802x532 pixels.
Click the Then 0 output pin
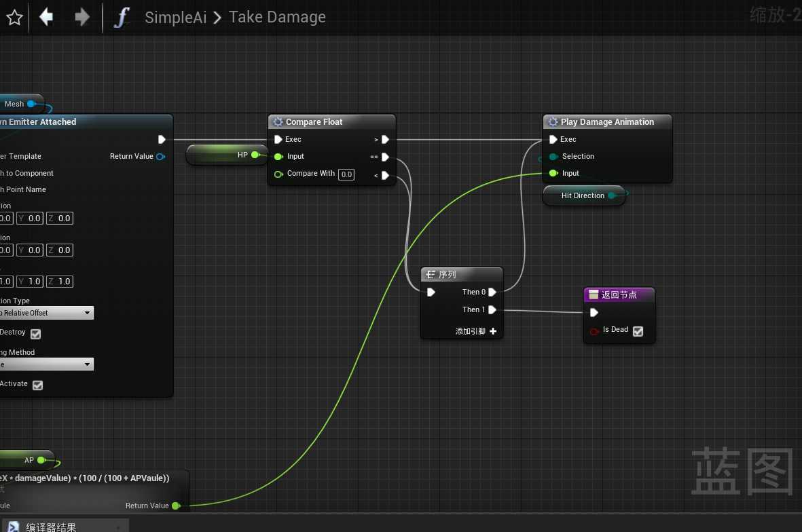coord(492,292)
